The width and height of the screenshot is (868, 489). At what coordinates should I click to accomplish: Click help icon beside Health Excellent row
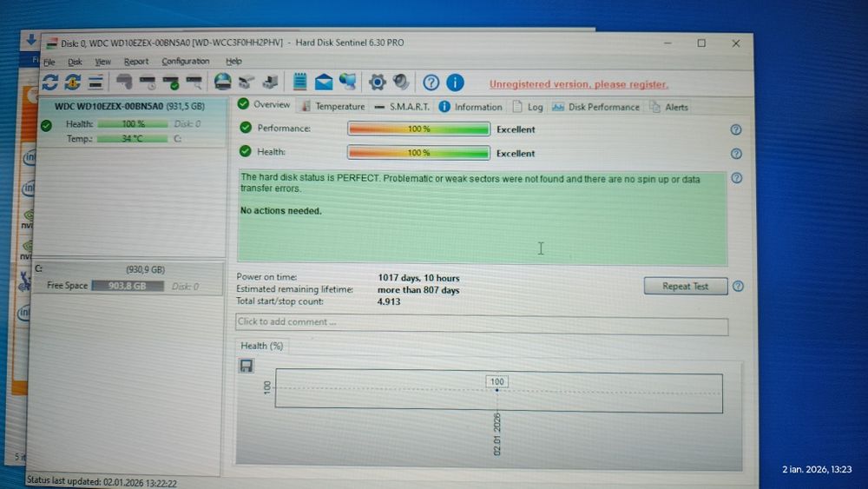736,154
